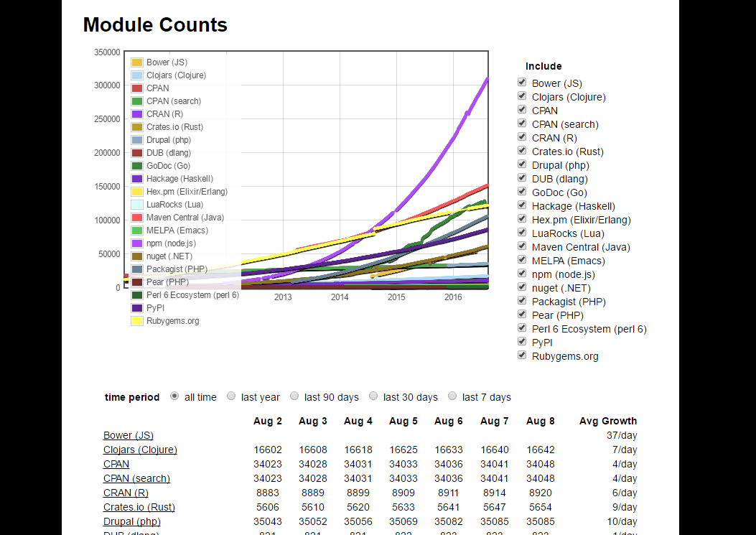Viewport: 756px width, 535px height.
Task: Select the all time radio button
Action: pyautogui.click(x=174, y=396)
